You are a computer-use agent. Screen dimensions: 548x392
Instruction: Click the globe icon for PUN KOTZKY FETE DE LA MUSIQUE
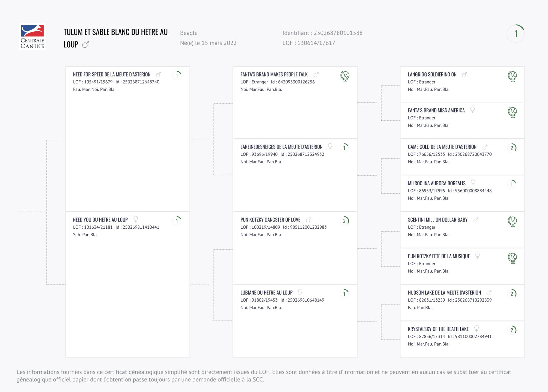[512, 258]
